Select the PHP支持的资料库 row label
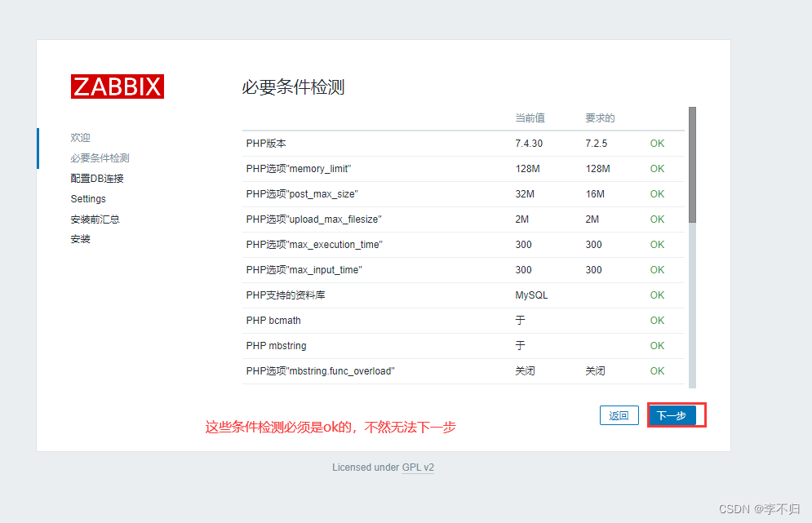The image size is (812, 523). pyautogui.click(x=286, y=295)
